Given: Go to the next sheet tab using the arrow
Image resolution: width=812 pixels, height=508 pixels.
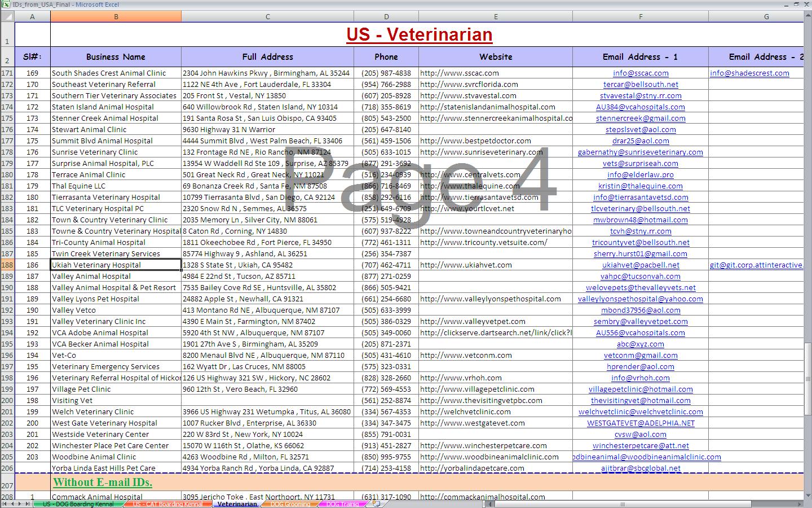Looking at the screenshot, I should 21,503.
